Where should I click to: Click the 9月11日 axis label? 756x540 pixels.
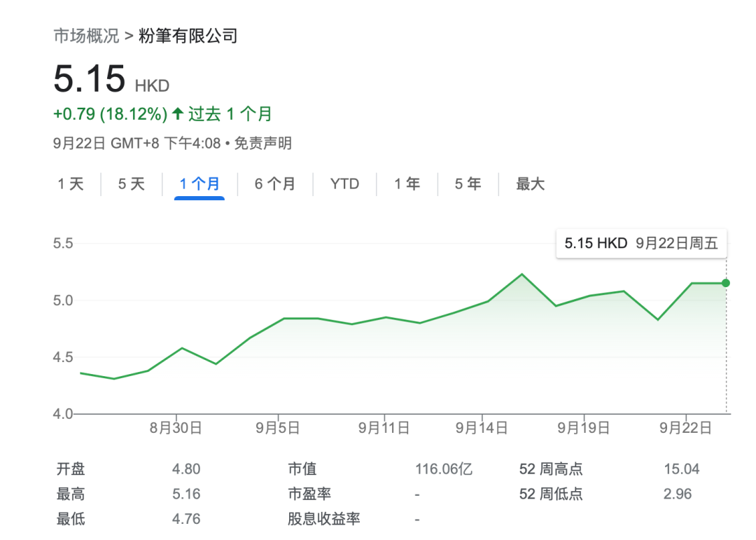(384, 427)
